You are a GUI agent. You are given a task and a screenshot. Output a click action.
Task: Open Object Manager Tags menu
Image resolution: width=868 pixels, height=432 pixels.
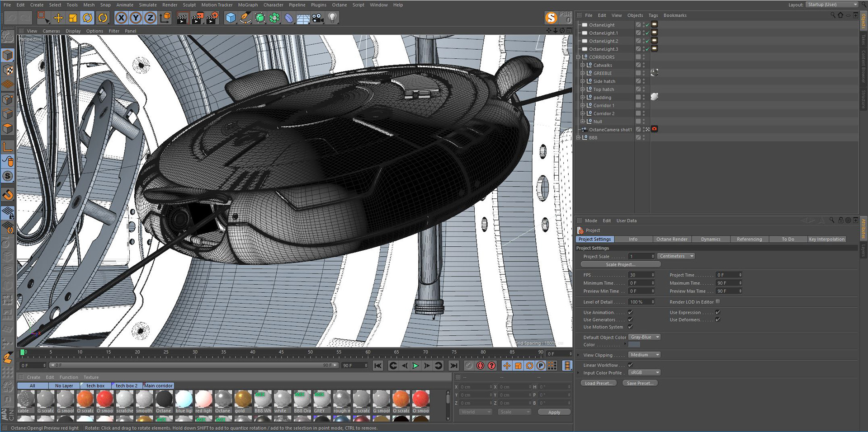point(653,15)
